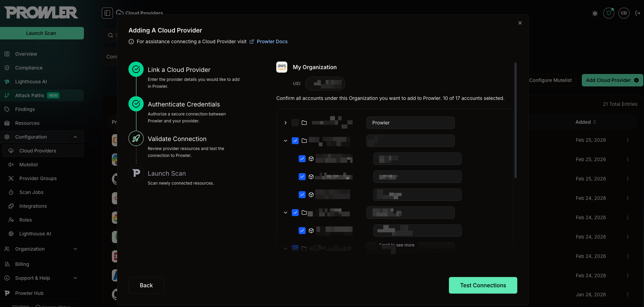The image size is (644, 307).
Task: Uncheck the account under the third folder
Action: 302,231
